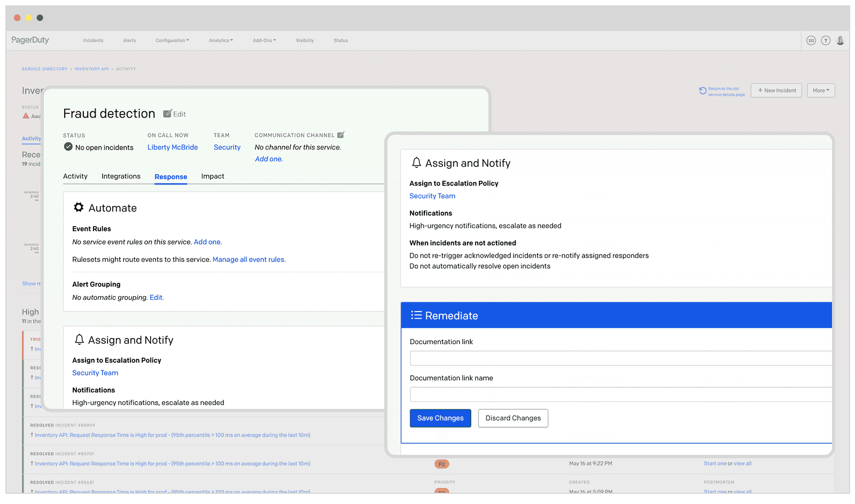Click the help question mark icon

(826, 41)
